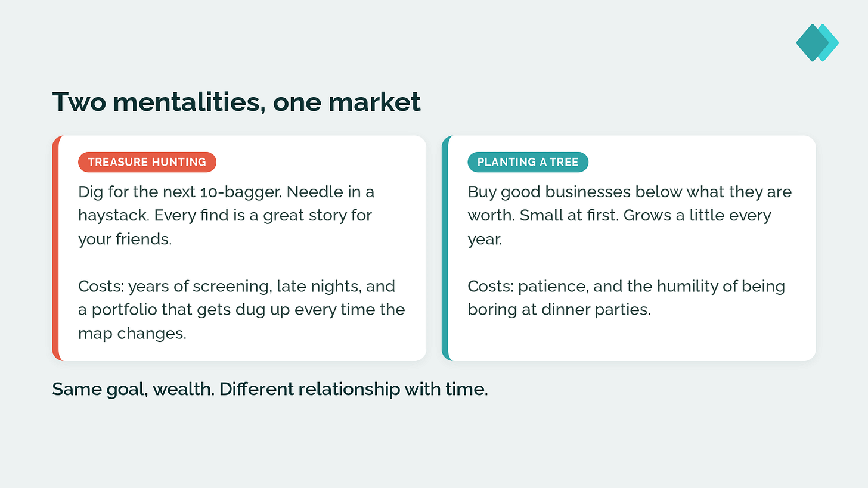Click the 'Costs: patience' text
The height and width of the screenshot is (488, 868).
(x=626, y=298)
